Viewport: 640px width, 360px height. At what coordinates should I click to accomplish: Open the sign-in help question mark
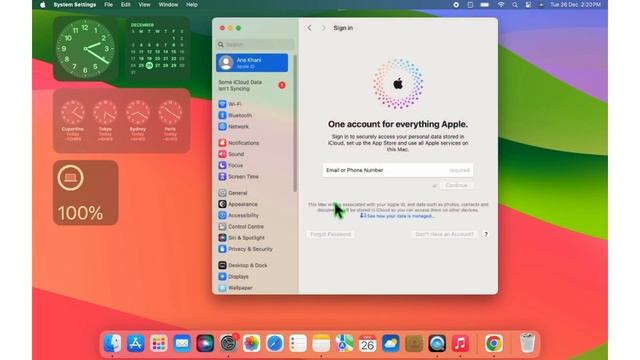click(486, 234)
